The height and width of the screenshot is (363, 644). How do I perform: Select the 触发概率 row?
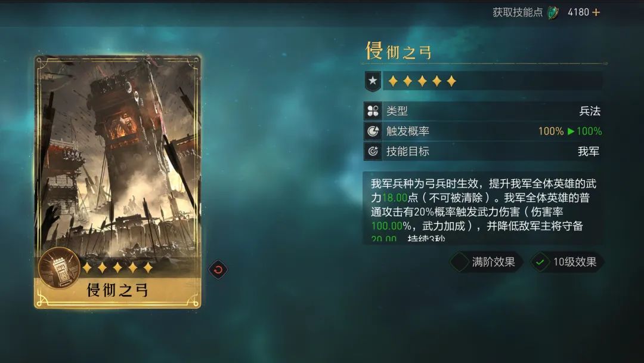coord(484,131)
